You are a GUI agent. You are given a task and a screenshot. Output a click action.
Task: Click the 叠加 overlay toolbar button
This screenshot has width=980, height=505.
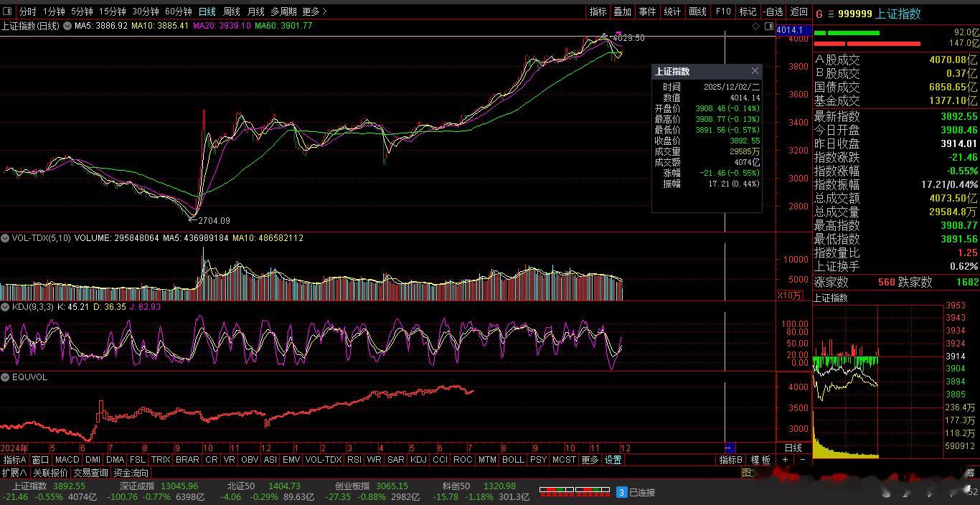point(622,11)
